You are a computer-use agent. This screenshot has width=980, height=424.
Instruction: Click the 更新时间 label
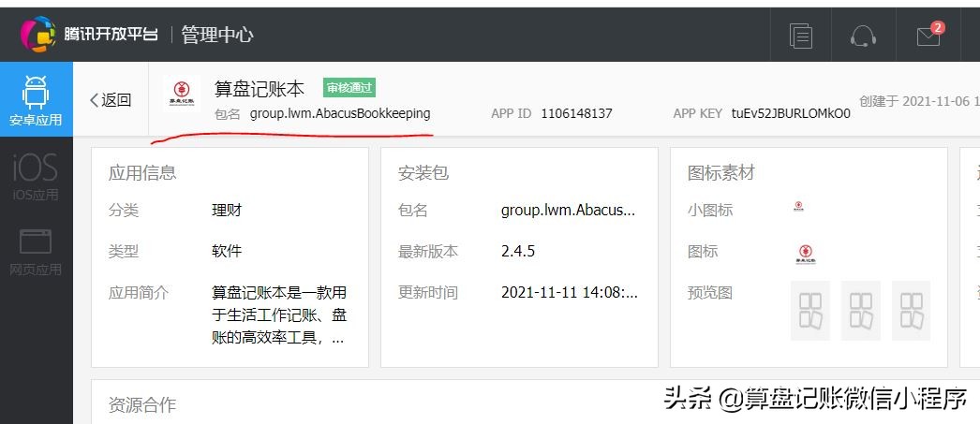[428, 292]
